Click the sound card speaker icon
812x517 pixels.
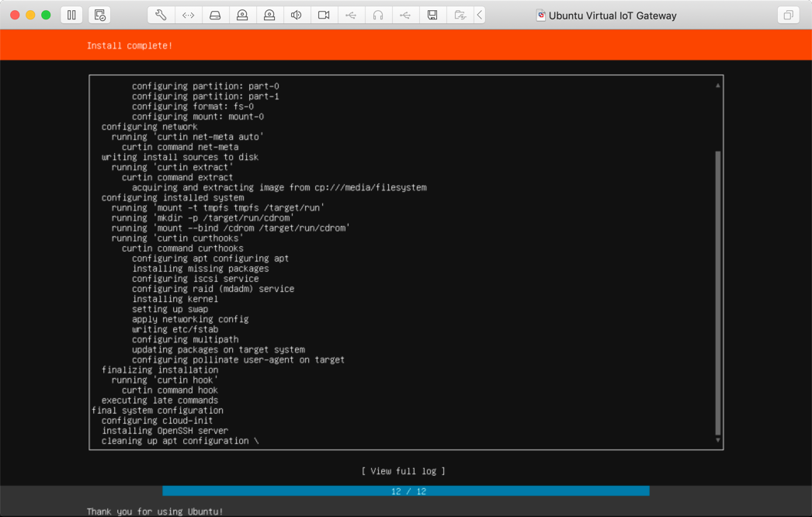297,15
